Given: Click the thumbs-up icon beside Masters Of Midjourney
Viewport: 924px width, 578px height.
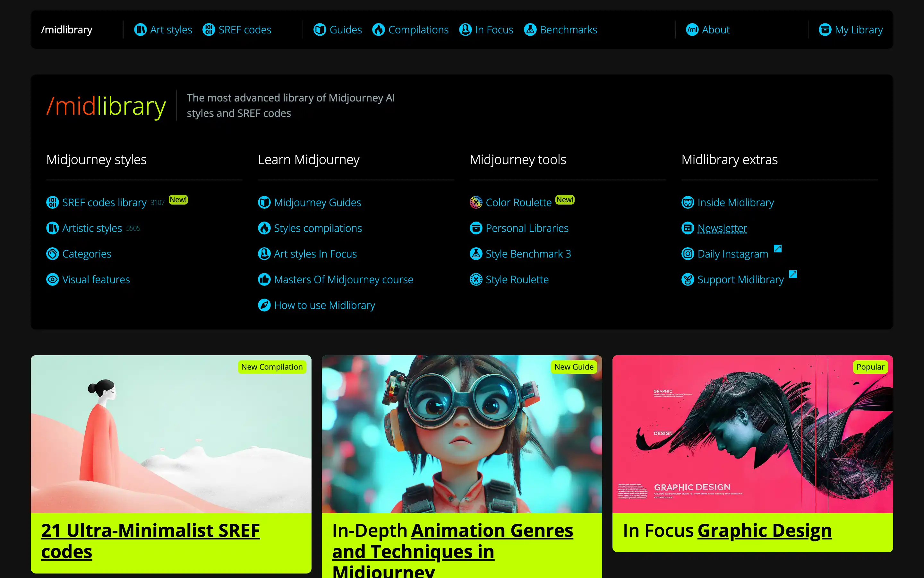Looking at the screenshot, I should (264, 279).
